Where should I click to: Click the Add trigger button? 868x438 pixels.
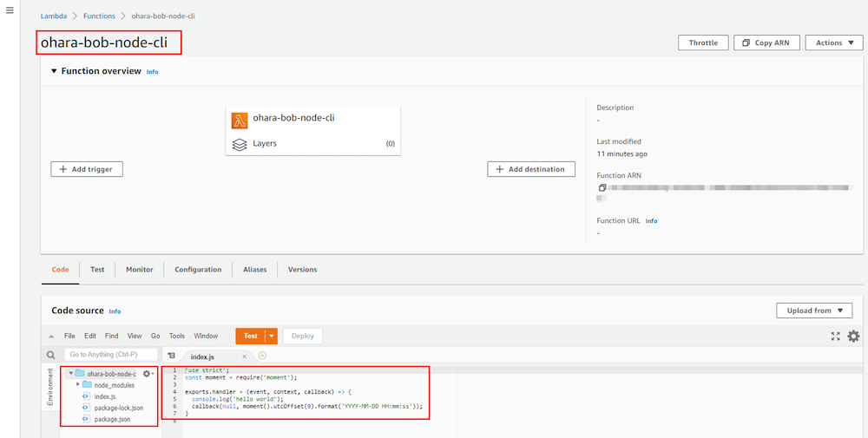(87, 169)
